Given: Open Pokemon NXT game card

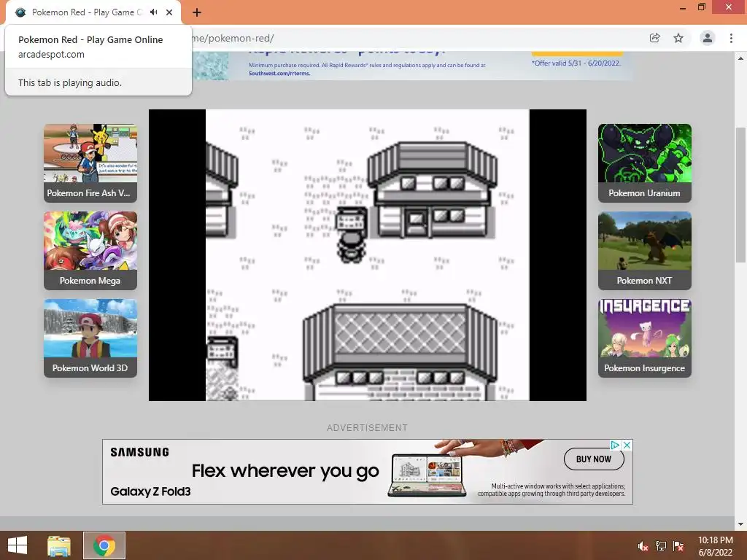Looking at the screenshot, I should (x=645, y=251).
